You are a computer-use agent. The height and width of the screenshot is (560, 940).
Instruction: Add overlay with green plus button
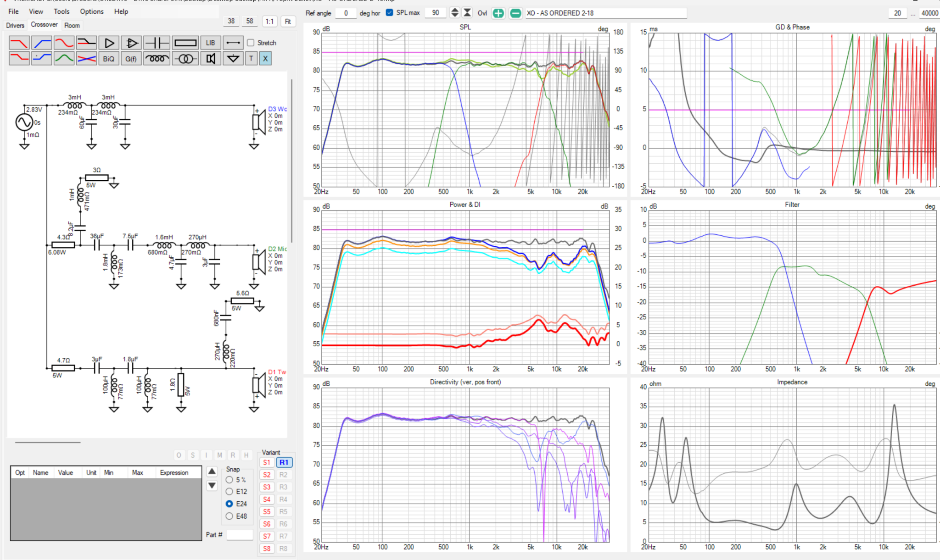(x=498, y=13)
